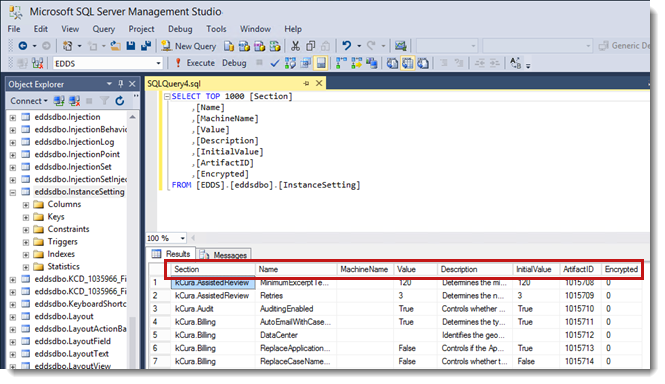
Task: Select Results to File icon
Action: 423,64
